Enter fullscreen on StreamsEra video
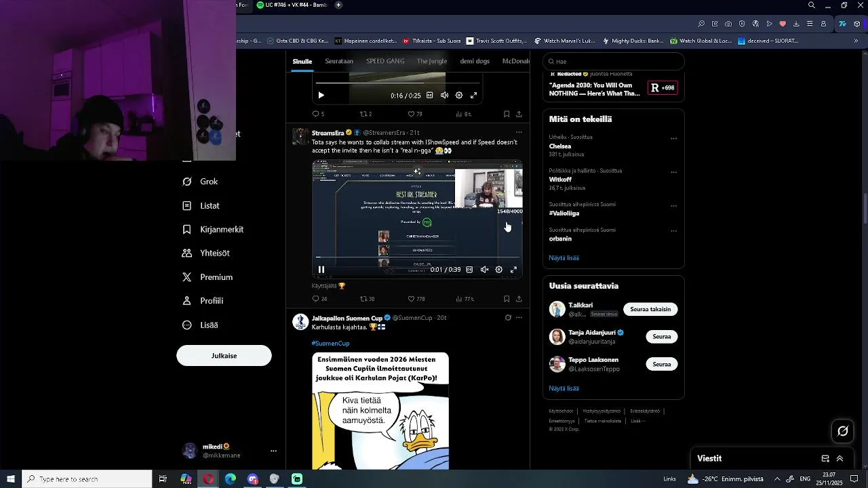This screenshot has height=488, width=868. pos(513,270)
